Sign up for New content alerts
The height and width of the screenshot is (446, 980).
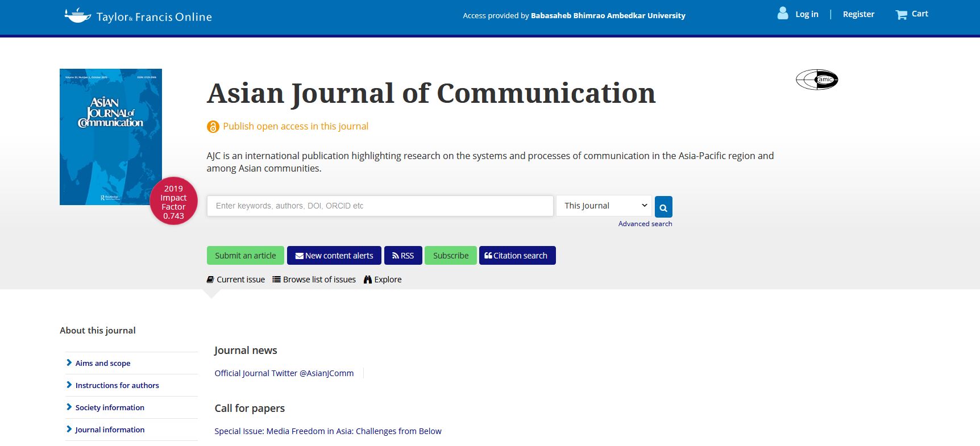334,256
